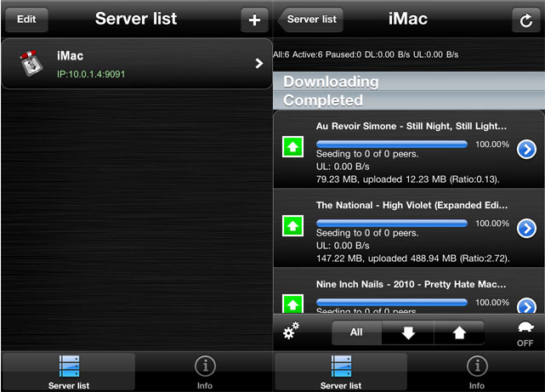The height and width of the screenshot is (392, 545).
Task: Toggle turtle speed limit mode OFF
Action: point(525,334)
